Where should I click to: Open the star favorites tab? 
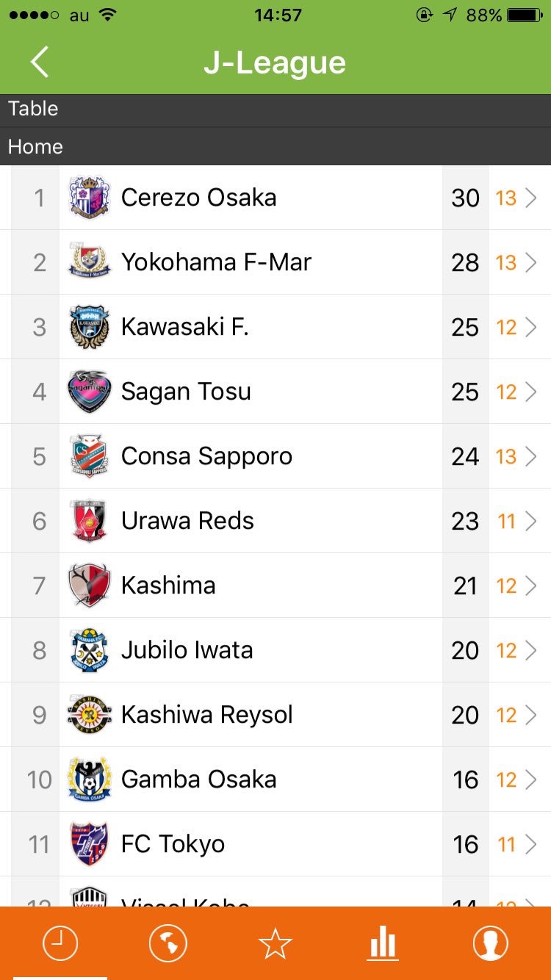tap(275, 943)
